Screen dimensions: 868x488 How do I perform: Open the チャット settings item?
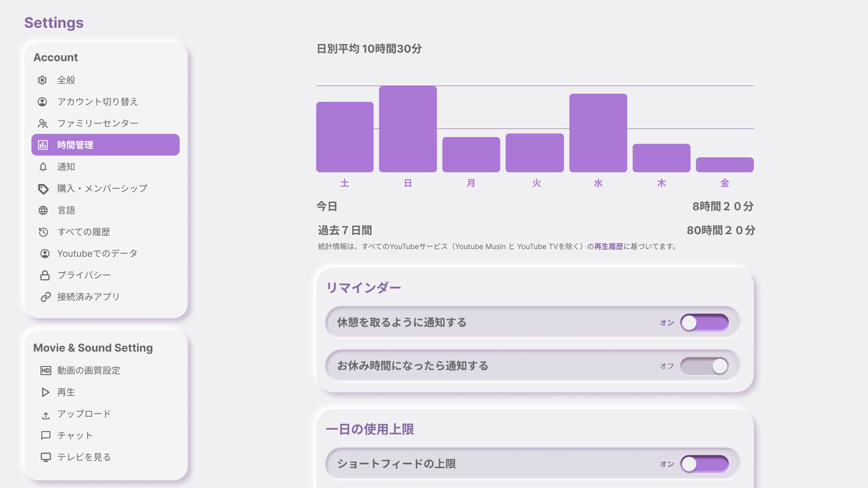75,436
